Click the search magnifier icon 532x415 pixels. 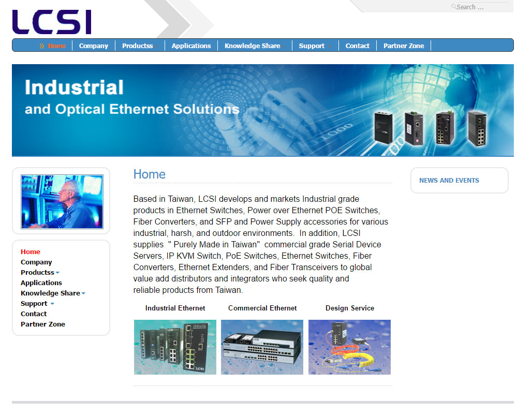[x=453, y=7]
